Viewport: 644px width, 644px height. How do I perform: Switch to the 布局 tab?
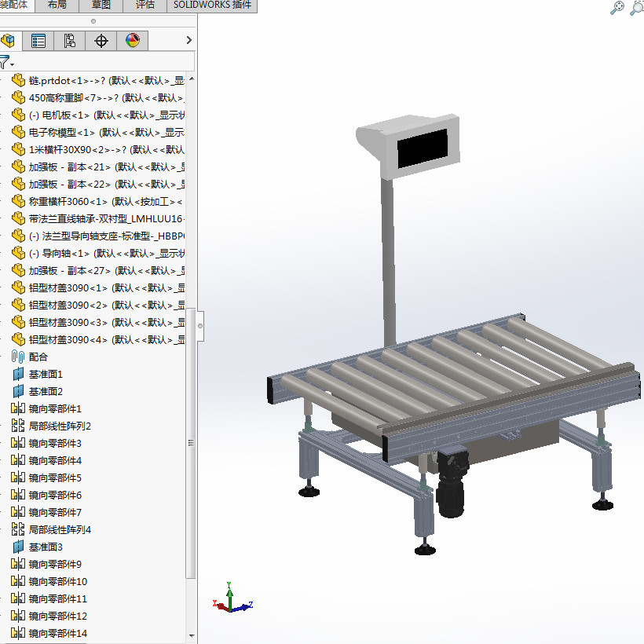click(57, 5)
